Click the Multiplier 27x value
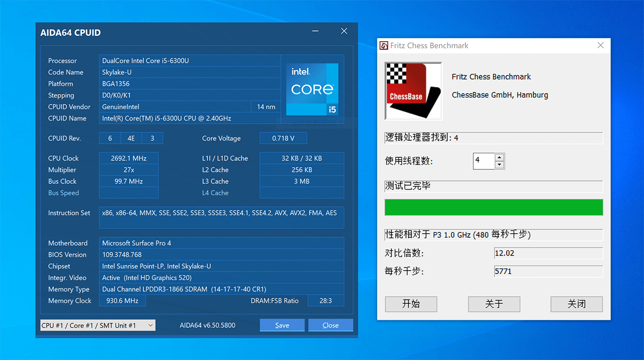 (x=129, y=169)
